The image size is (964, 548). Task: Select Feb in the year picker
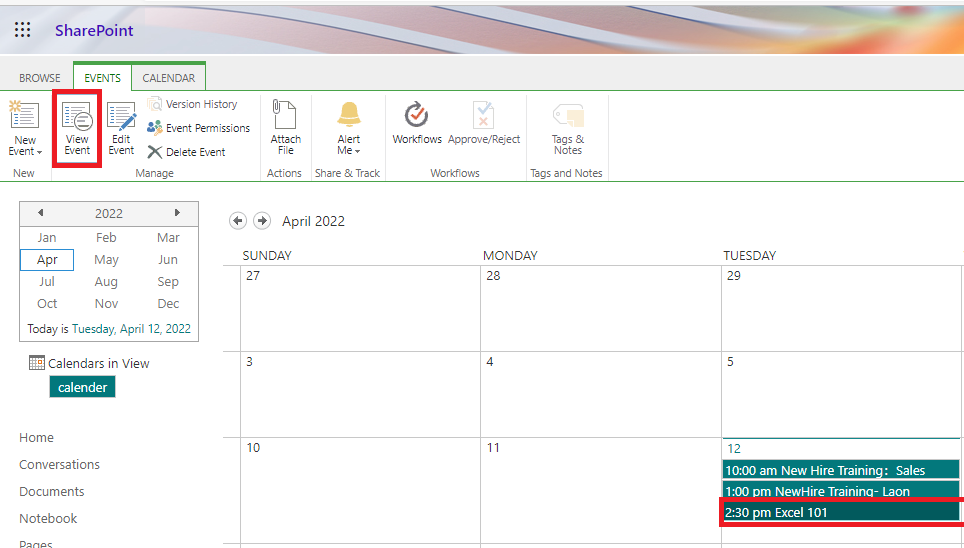106,237
